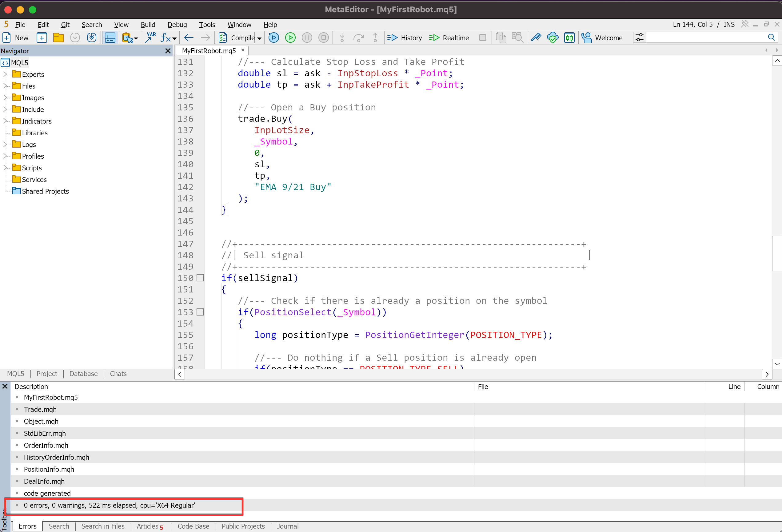Open the Articles toolbox tab
The height and width of the screenshot is (532, 782).
(x=150, y=526)
